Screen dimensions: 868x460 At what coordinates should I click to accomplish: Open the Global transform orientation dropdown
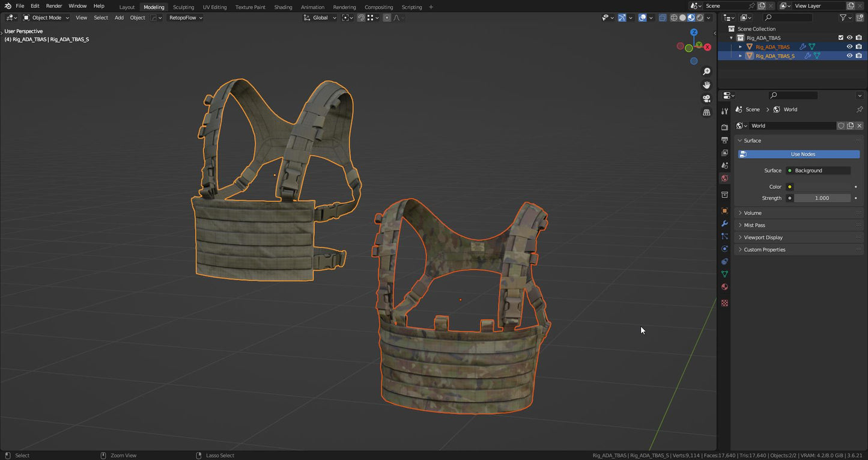coord(320,18)
